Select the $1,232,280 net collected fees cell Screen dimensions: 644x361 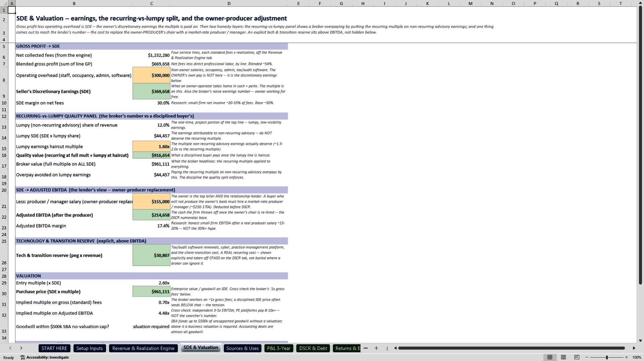pos(152,55)
